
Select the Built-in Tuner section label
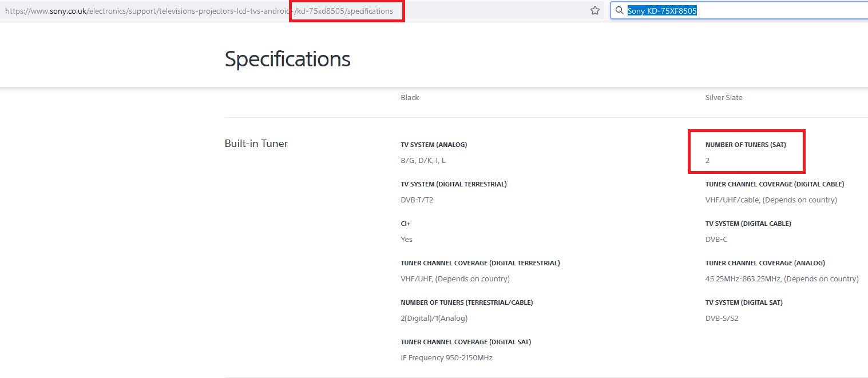click(x=256, y=144)
